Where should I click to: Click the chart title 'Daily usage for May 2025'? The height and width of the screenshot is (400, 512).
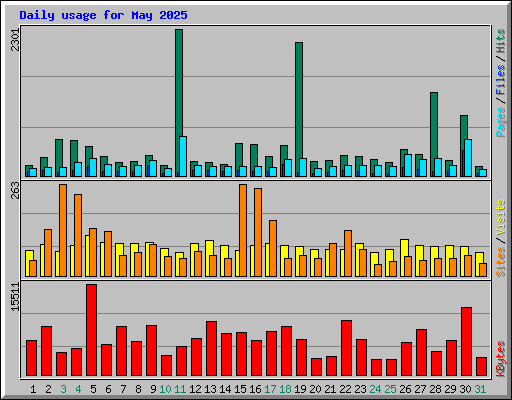pyautogui.click(x=103, y=15)
